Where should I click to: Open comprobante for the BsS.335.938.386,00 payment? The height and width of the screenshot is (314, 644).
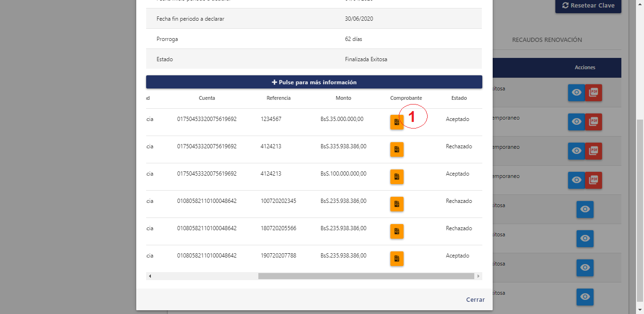[396, 149]
